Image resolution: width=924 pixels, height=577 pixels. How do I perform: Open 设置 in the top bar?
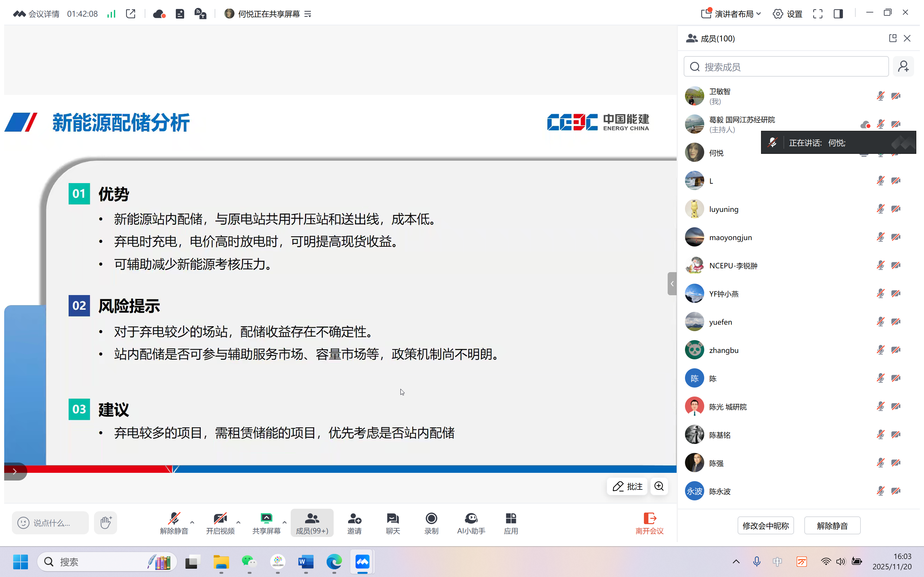point(788,14)
